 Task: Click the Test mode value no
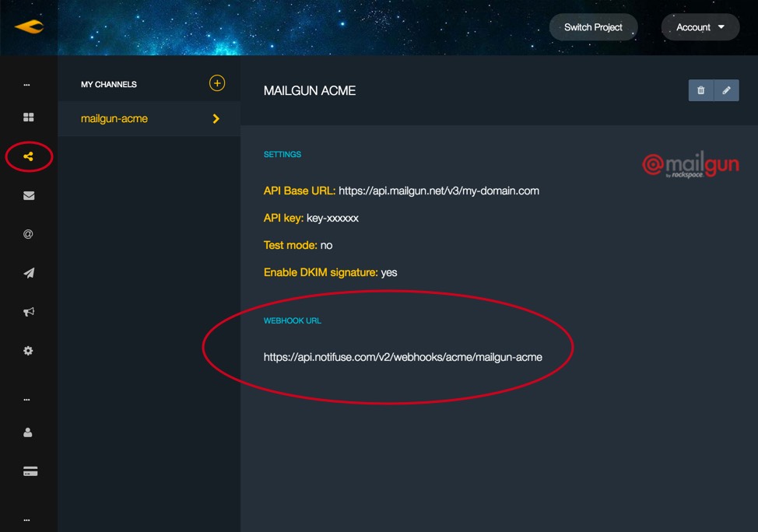point(326,246)
